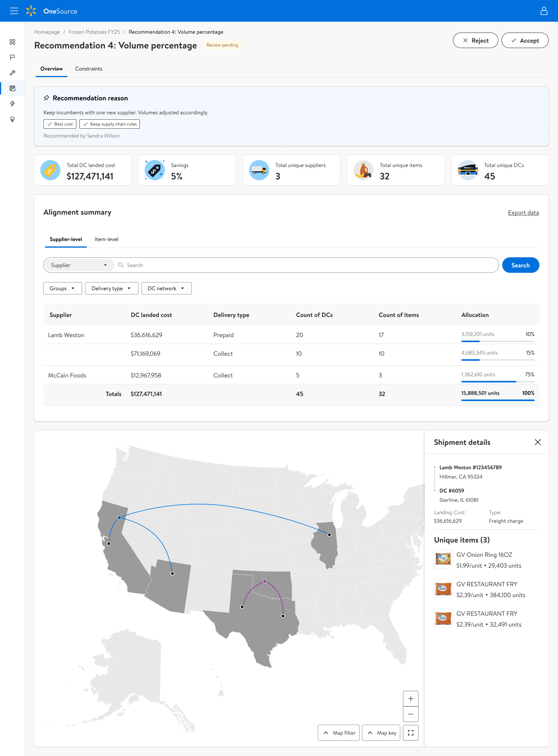Click the Hillmar origin marker in California
The height and width of the screenshot is (756, 558).
(119, 518)
